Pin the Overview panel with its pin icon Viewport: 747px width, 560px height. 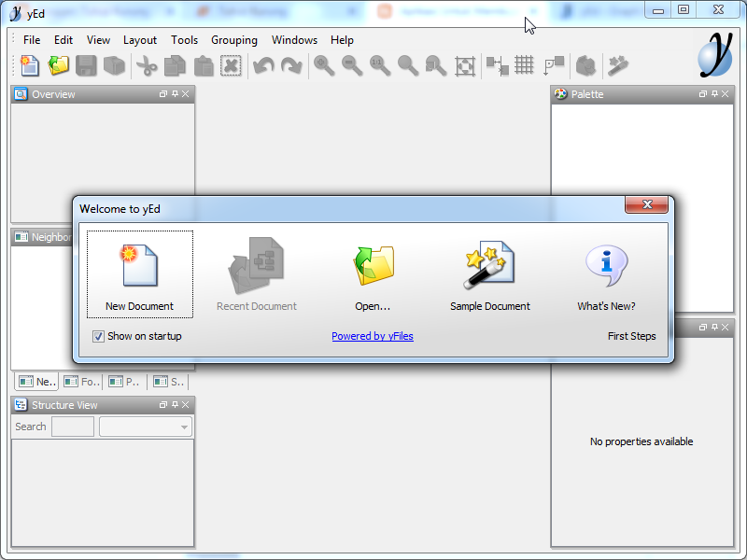(175, 94)
